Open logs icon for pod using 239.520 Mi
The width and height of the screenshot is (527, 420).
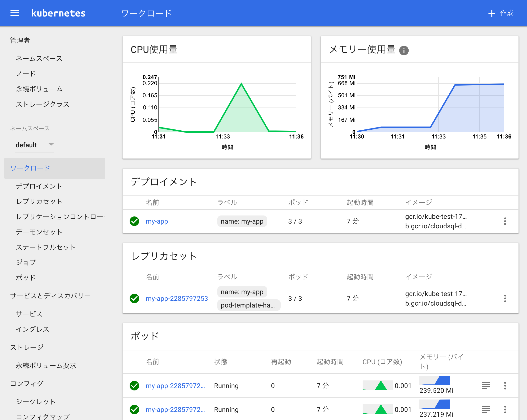tap(486, 386)
